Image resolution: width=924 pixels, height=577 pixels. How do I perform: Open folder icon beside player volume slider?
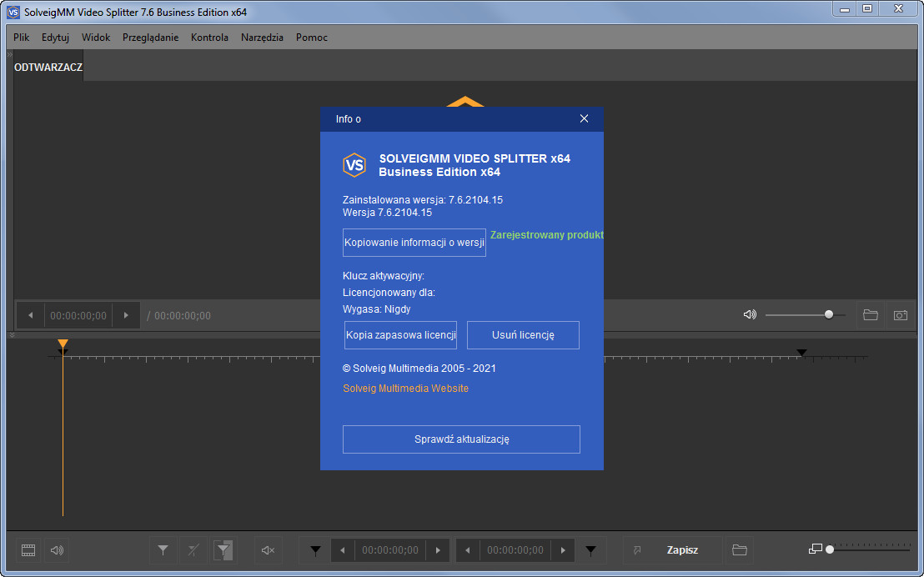pyautogui.click(x=871, y=314)
